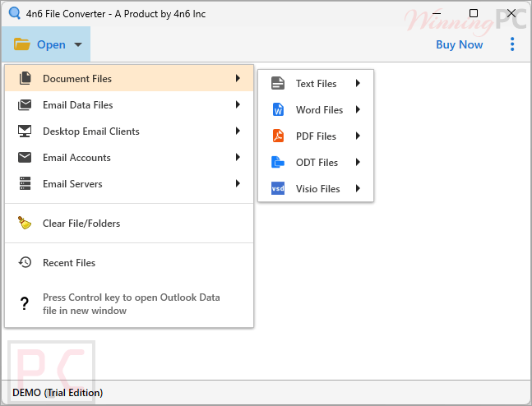Expand the PDF Files submenu arrow

click(x=358, y=136)
